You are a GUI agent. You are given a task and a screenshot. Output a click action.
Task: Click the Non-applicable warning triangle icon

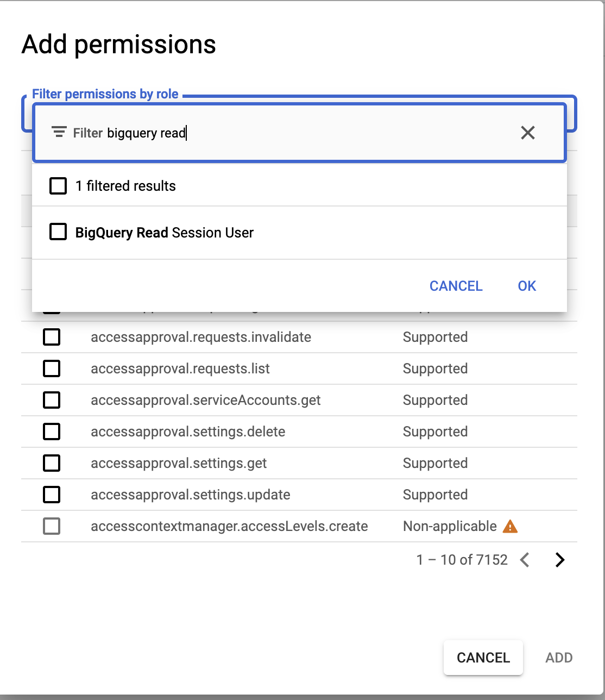(x=510, y=526)
